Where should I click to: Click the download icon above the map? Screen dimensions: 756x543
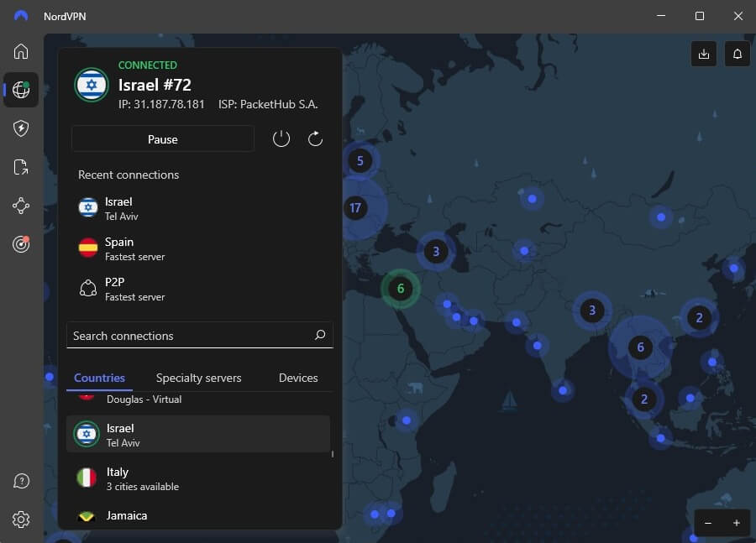point(703,54)
